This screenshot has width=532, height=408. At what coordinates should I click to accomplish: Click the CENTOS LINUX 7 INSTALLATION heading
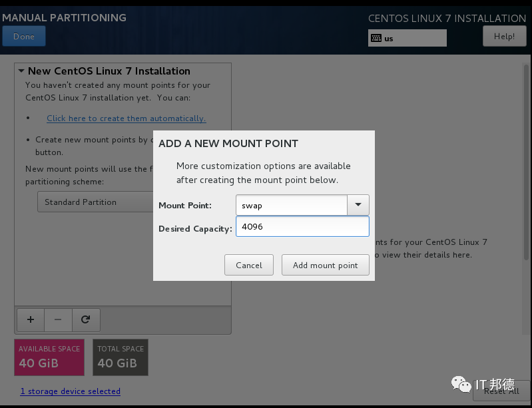point(447,19)
